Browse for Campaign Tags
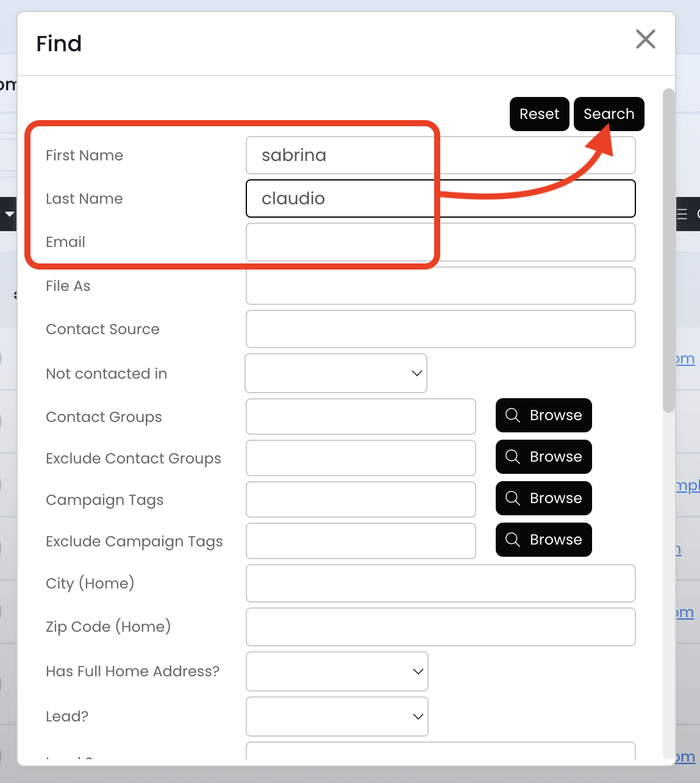The height and width of the screenshot is (783, 700). 543,498
